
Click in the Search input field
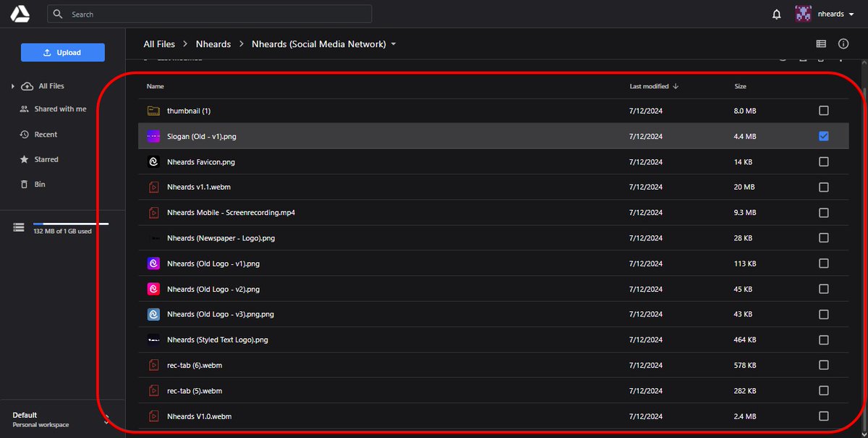coord(210,14)
